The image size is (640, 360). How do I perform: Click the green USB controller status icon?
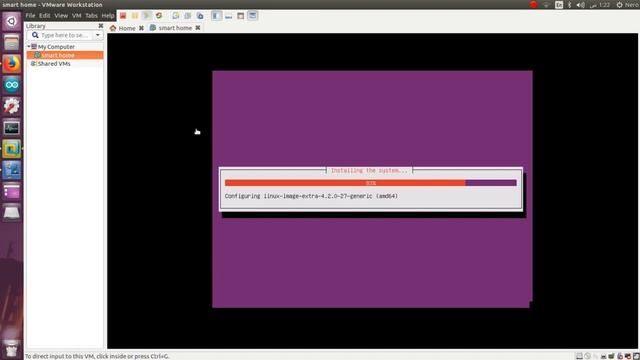click(x=611, y=356)
